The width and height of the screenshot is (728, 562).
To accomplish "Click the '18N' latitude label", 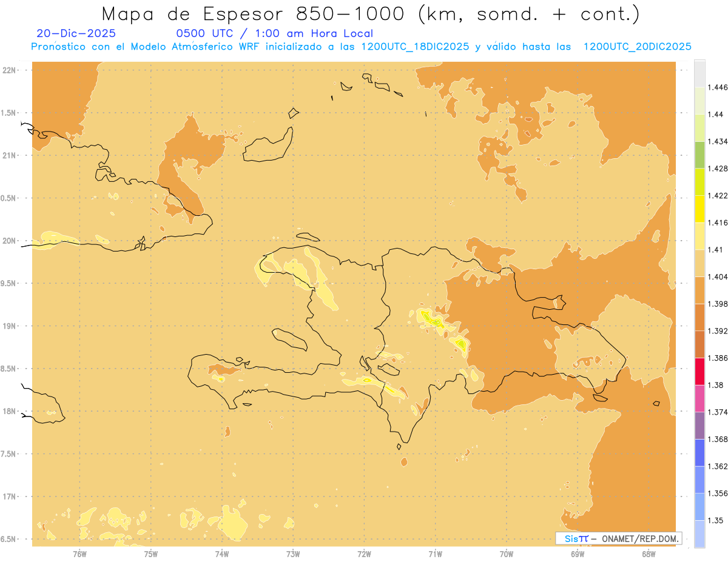I will (x=10, y=411).
